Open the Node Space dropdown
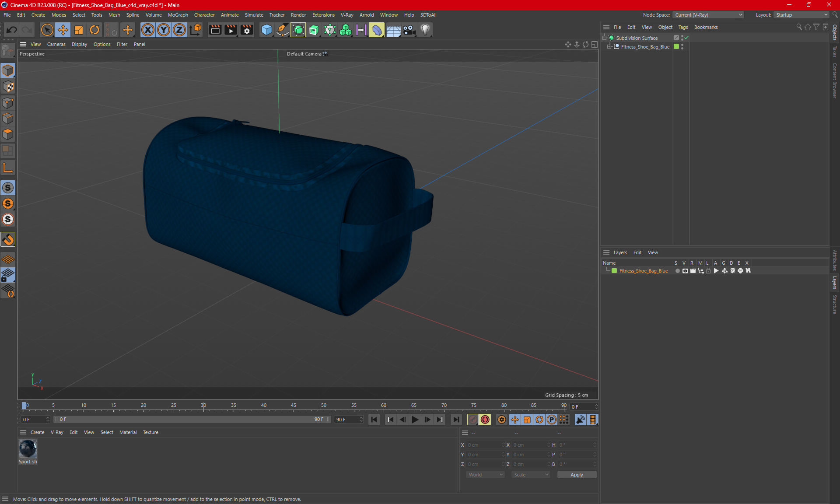 click(708, 15)
